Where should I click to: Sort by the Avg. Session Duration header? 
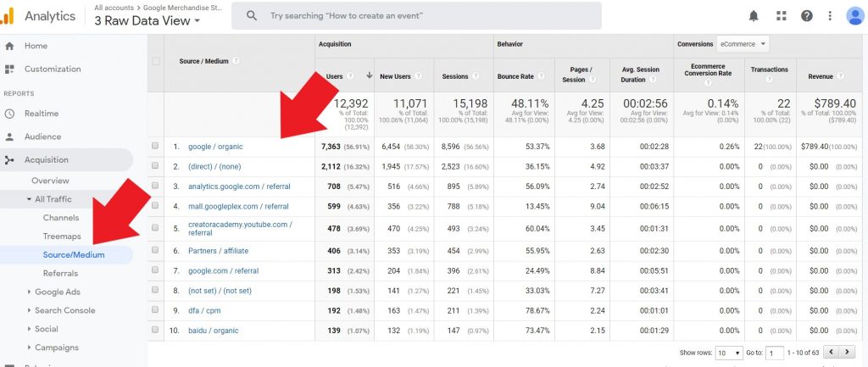click(x=641, y=75)
